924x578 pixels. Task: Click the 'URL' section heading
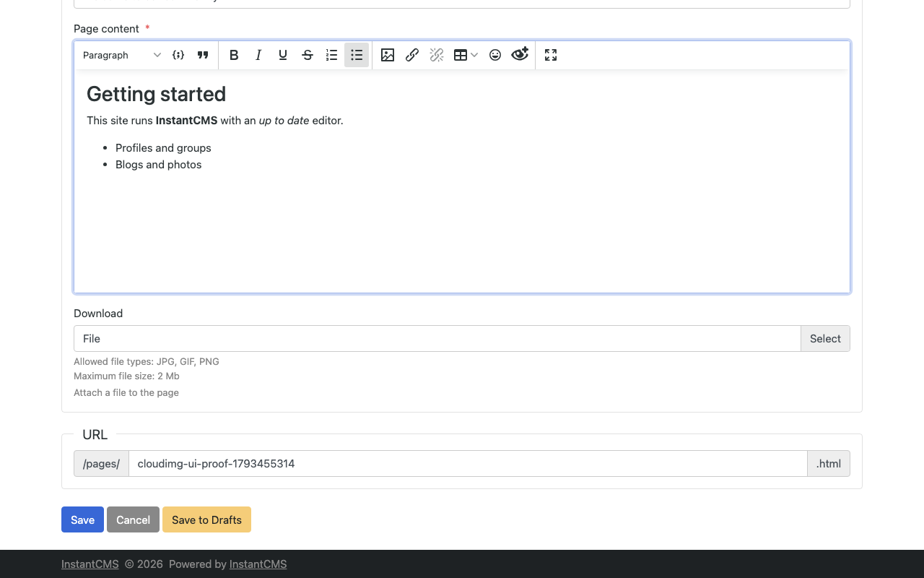click(95, 435)
